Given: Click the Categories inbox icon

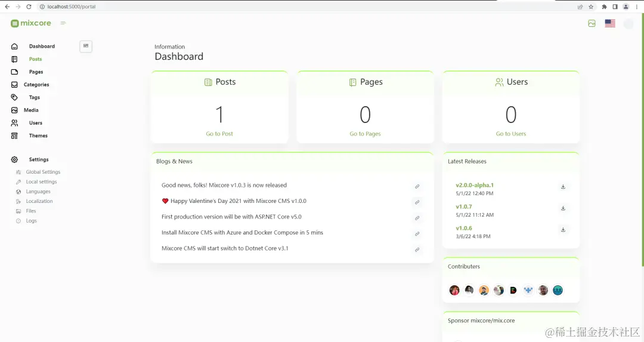Looking at the screenshot, I should click(14, 85).
